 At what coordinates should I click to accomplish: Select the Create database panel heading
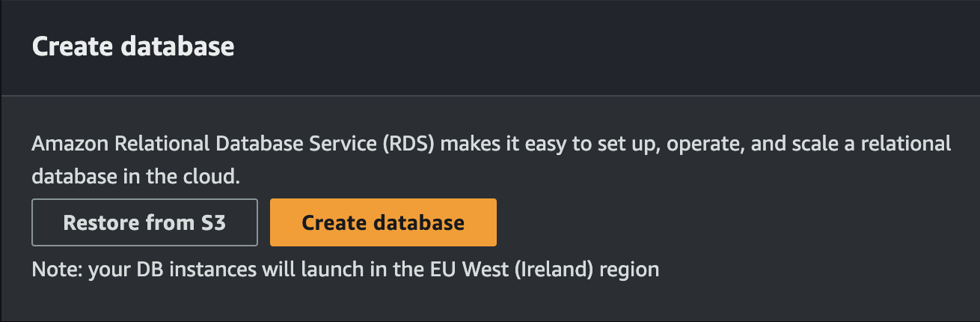133,47
